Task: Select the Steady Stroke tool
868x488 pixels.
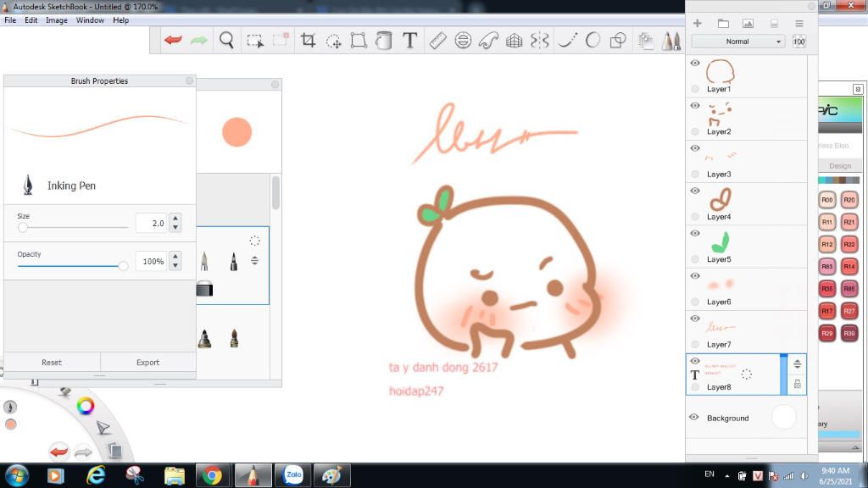Action: pyautogui.click(x=567, y=41)
